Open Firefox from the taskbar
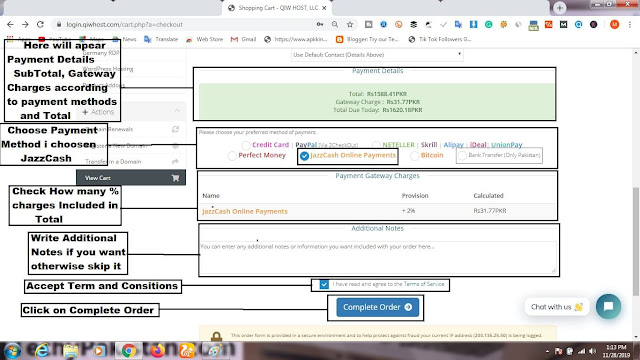 158,351
